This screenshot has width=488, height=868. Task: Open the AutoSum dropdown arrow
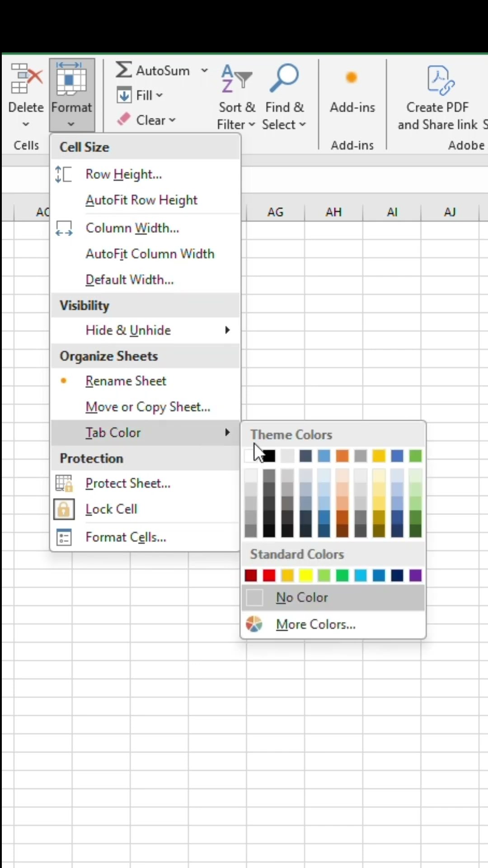tap(204, 71)
